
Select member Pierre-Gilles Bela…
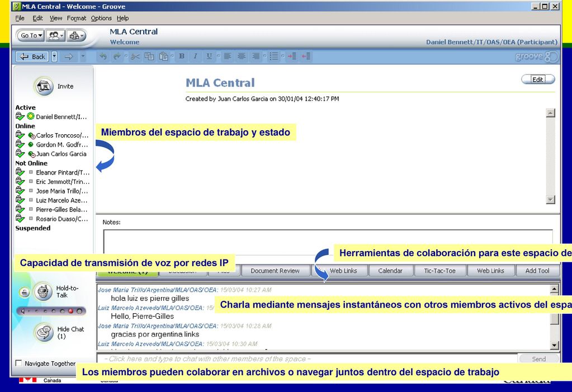(x=62, y=210)
